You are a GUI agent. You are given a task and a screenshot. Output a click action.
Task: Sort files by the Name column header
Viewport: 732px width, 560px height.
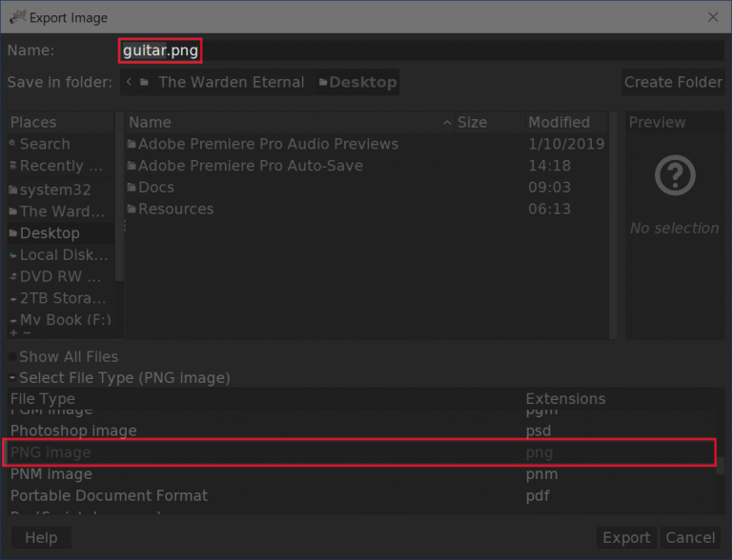click(x=150, y=122)
